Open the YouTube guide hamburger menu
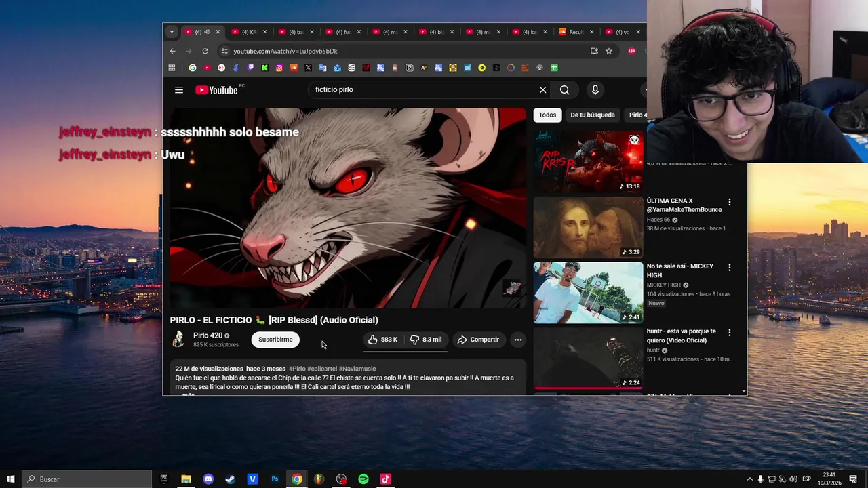 coord(179,90)
